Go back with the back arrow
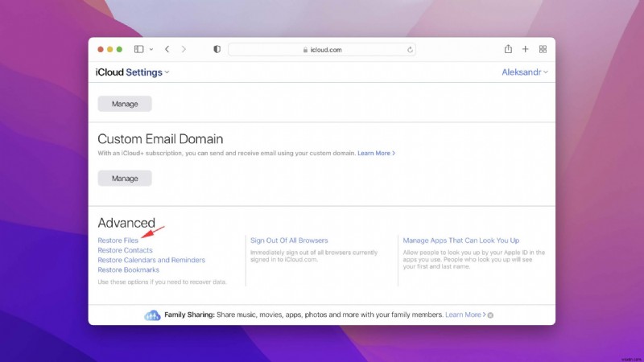The height and width of the screenshot is (362, 644). tap(167, 49)
